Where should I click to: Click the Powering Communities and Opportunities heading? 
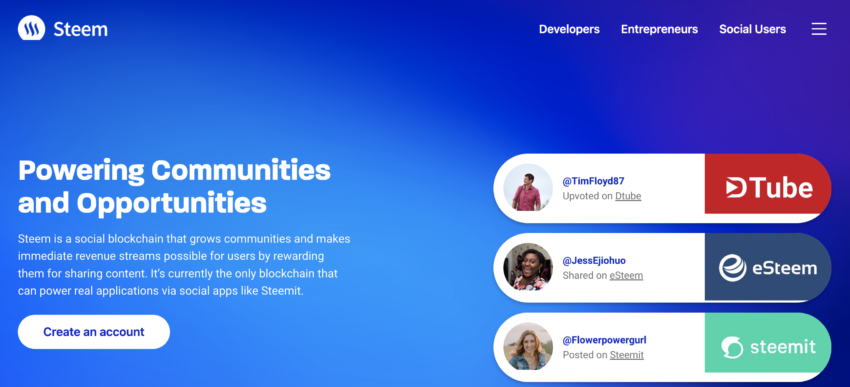174,187
